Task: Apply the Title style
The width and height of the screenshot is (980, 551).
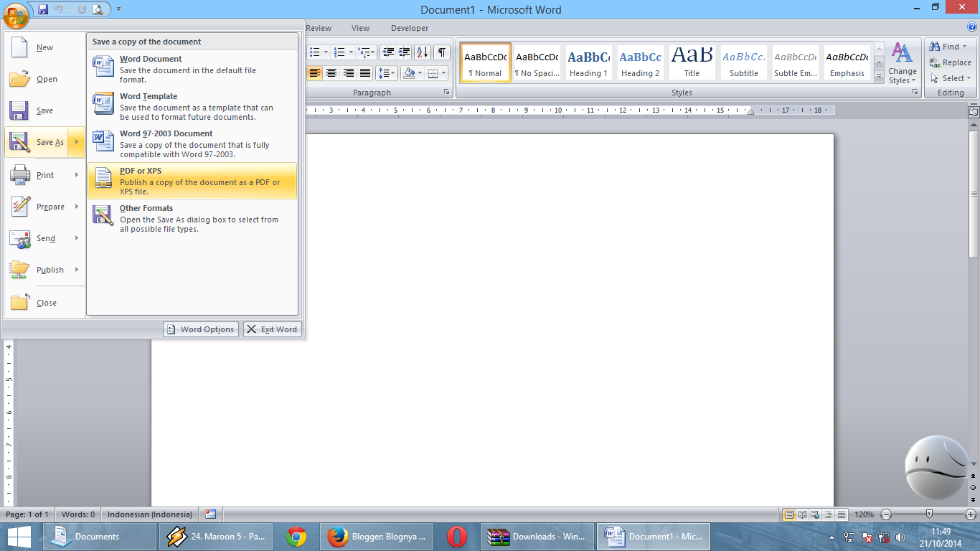Action: point(692,62)
